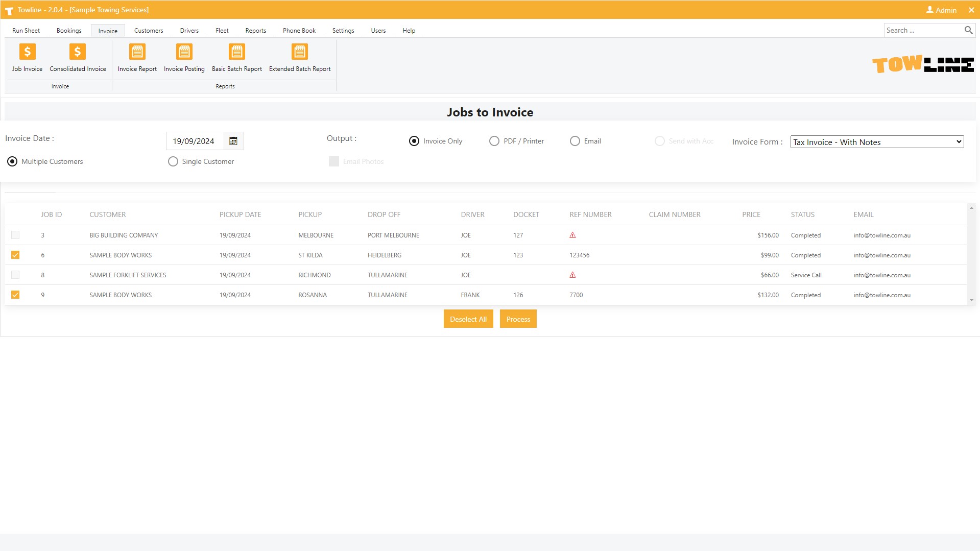
Task: Click warning icon in Big Building Company row
Action: pyautogui.click(x=572, y=235)
